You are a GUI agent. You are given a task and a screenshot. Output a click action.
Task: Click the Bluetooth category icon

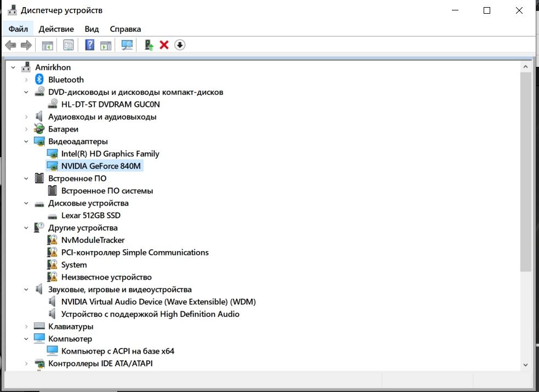[39, 79]
